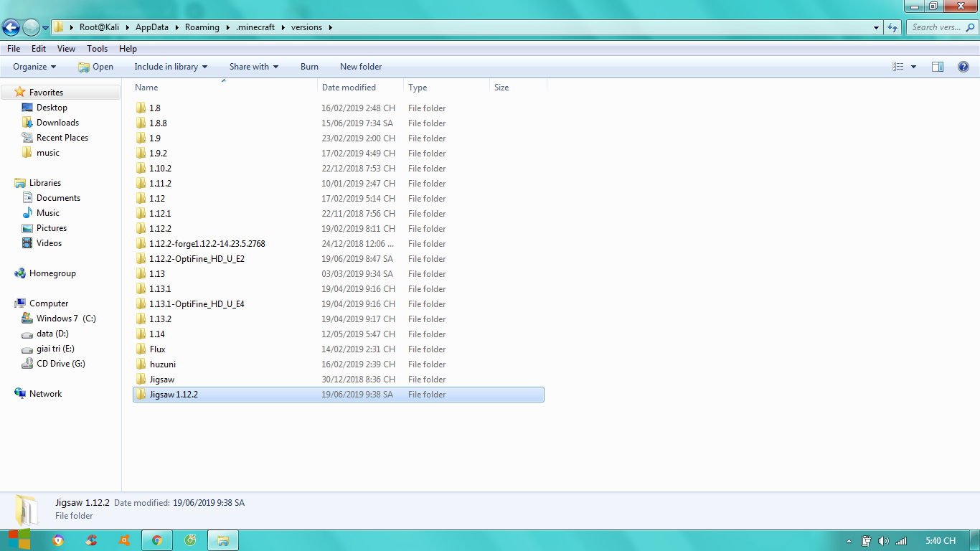The width and height of the screenshot is (980, 551).
Task: Open the giai tri (E:) drive
Action: pyautogui.click(x=55, y=349)
